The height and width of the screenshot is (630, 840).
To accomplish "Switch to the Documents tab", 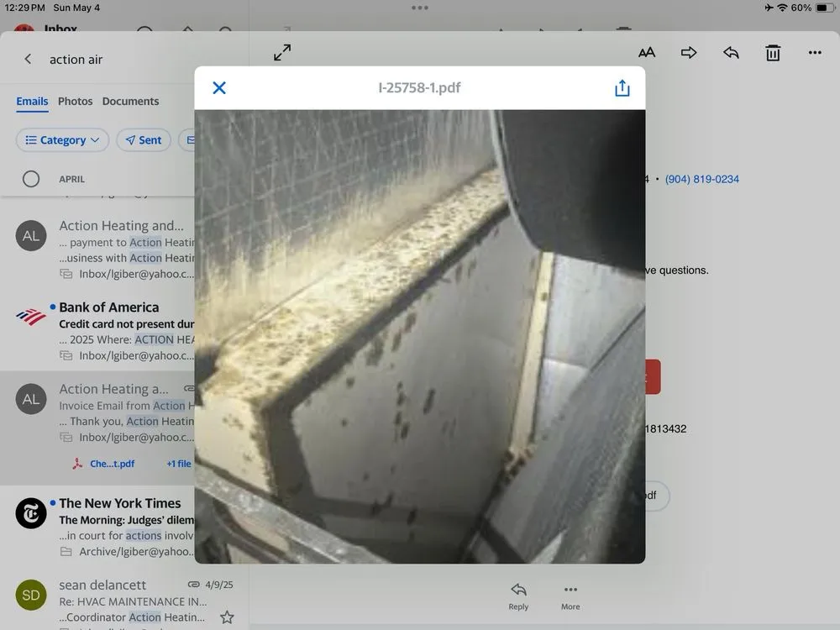I will pyautogui.click(x=130, y=102).
